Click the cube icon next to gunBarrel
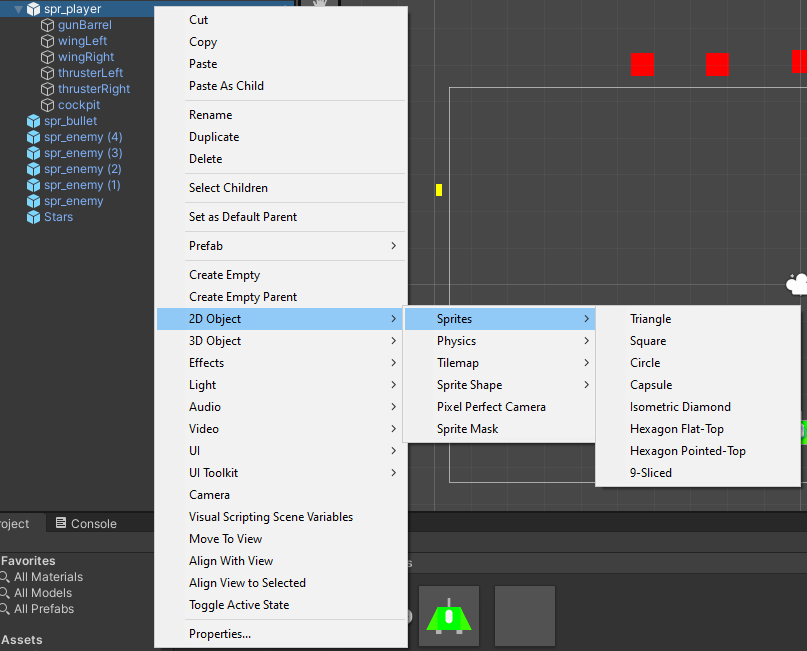This screenshot has width=807, height=651. (48, 25)
